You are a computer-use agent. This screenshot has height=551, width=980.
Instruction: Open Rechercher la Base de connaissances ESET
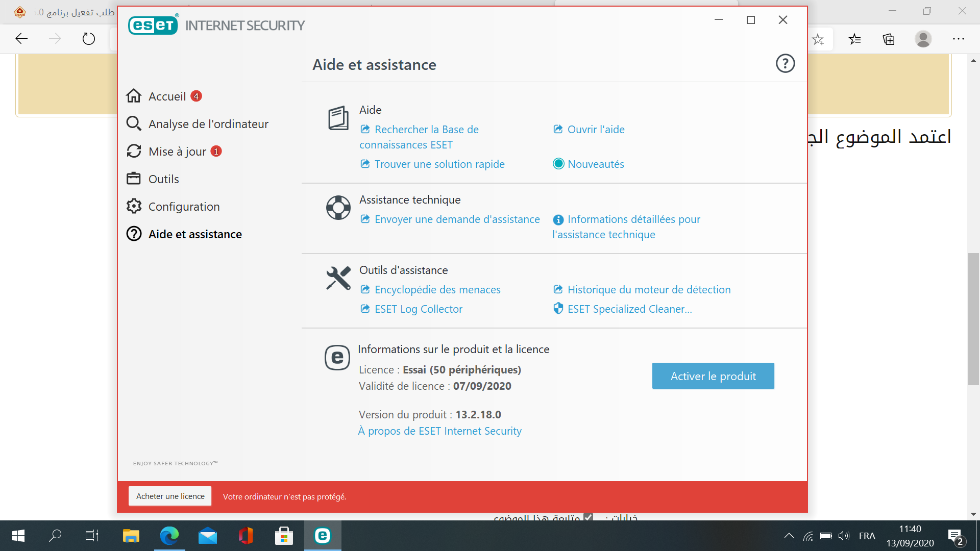click(x=419, y=137)
